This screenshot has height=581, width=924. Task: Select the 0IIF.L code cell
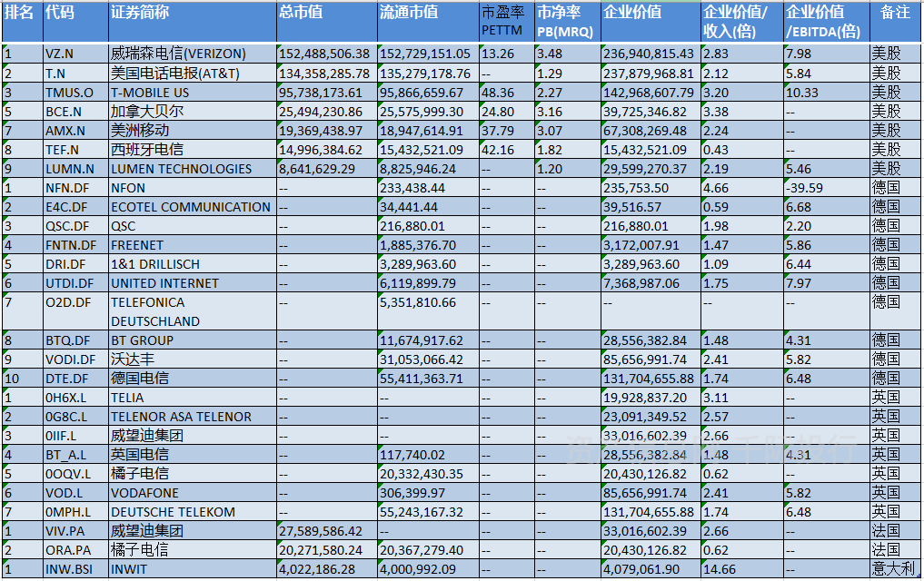[x=76, y=436]
